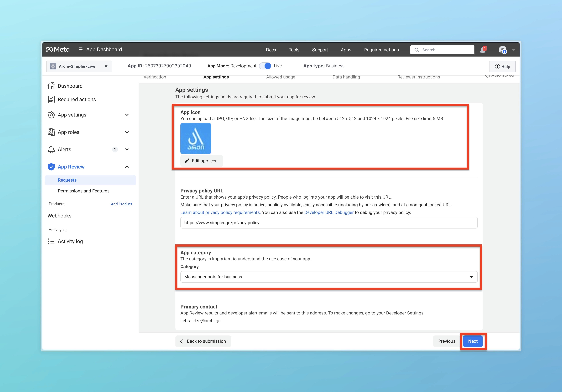The height and width of the screenshot is (392, 562).
Task: Expand the App roles sidebar section
Action: 127,132
